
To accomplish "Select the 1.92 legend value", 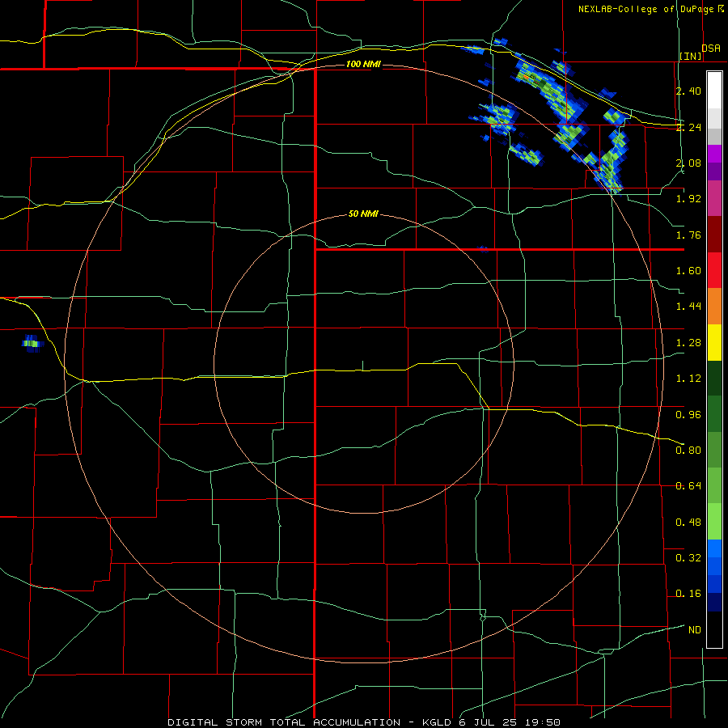I will 688,199.
